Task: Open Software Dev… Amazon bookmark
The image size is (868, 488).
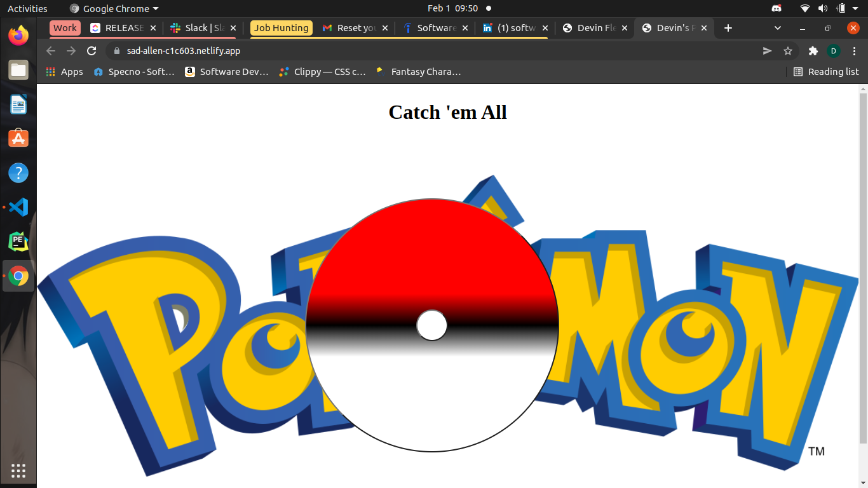Action: 227,72
